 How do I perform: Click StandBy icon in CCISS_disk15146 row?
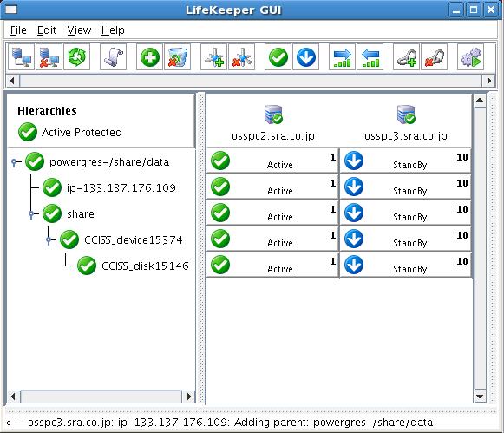[354, 265]
